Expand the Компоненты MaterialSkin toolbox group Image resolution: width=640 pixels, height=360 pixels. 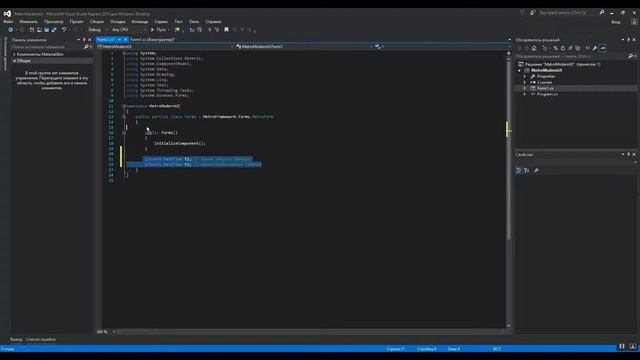tap(14, 54)
